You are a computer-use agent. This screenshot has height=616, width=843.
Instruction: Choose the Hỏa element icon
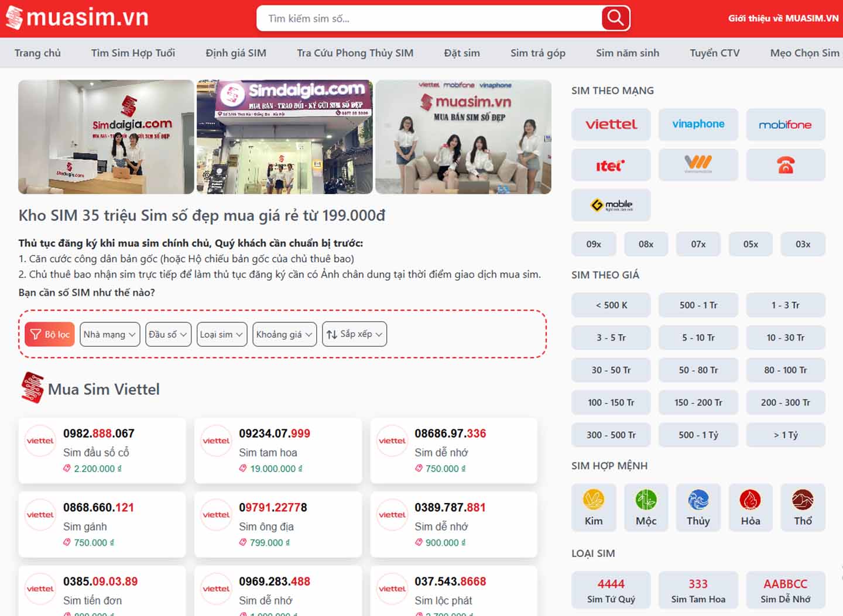coord(750,500)
